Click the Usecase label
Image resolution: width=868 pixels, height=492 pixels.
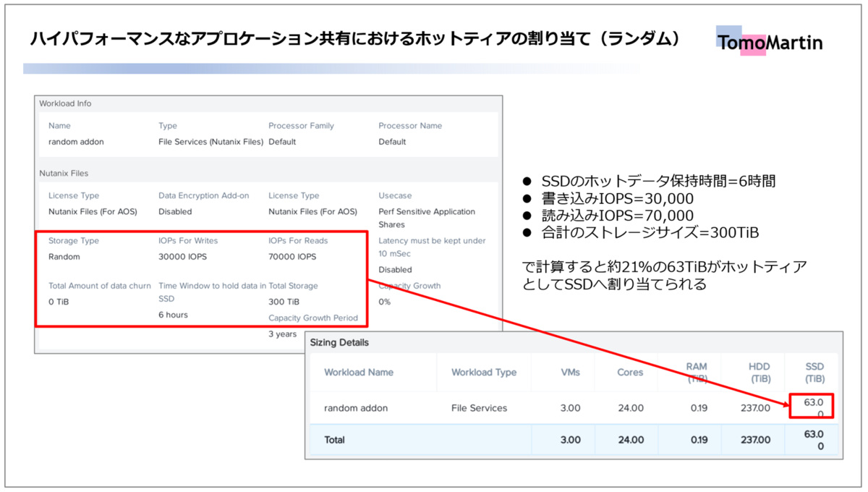(395, 196)
